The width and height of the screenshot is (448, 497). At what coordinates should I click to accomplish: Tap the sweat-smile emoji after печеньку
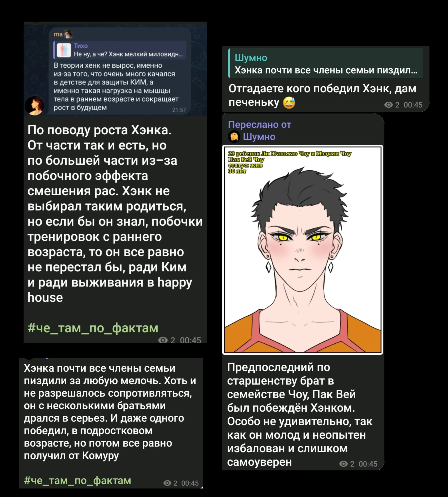289,102
